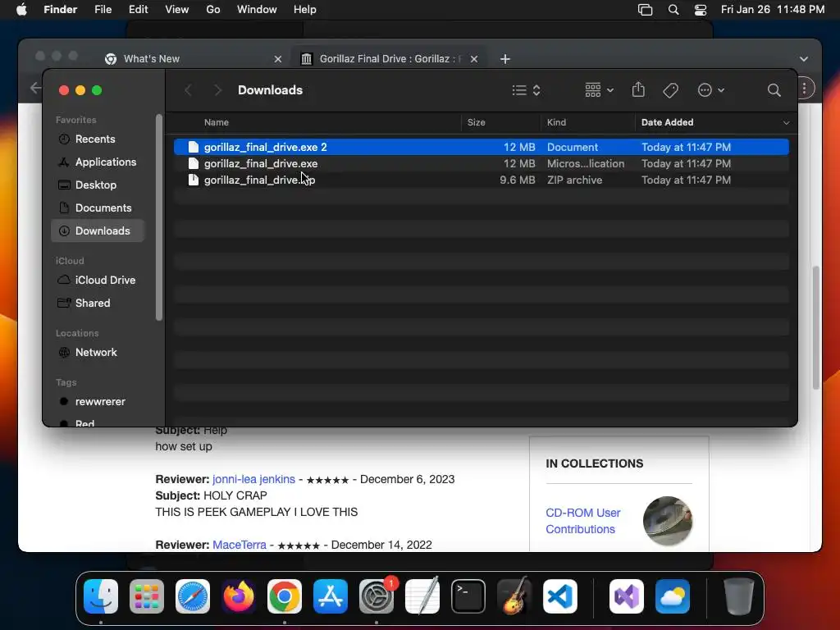Image resolution: width=840 pixels, height=630 pixels.
Task: Click the Finder sidebar scrollbar
Action: tap(158, 217)
